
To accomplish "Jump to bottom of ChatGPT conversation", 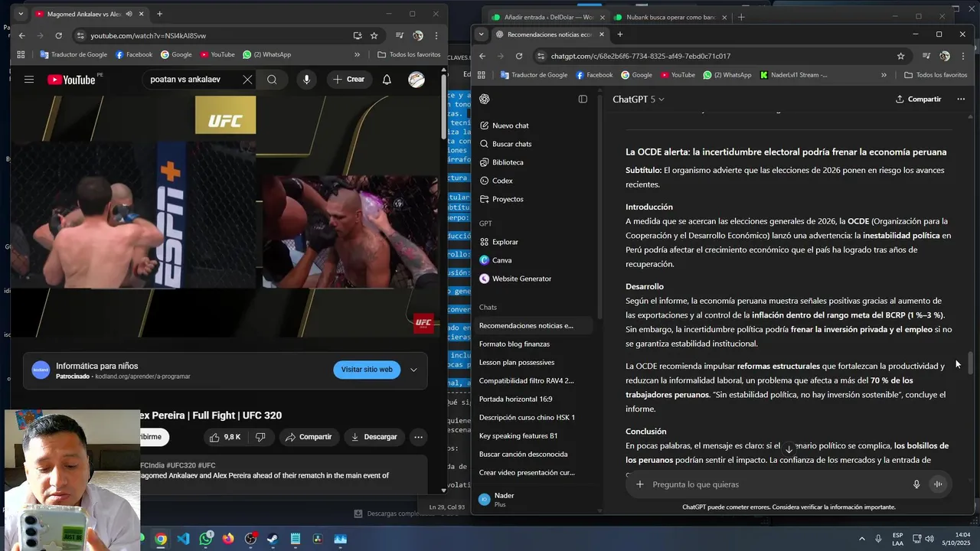I will 789,449.
